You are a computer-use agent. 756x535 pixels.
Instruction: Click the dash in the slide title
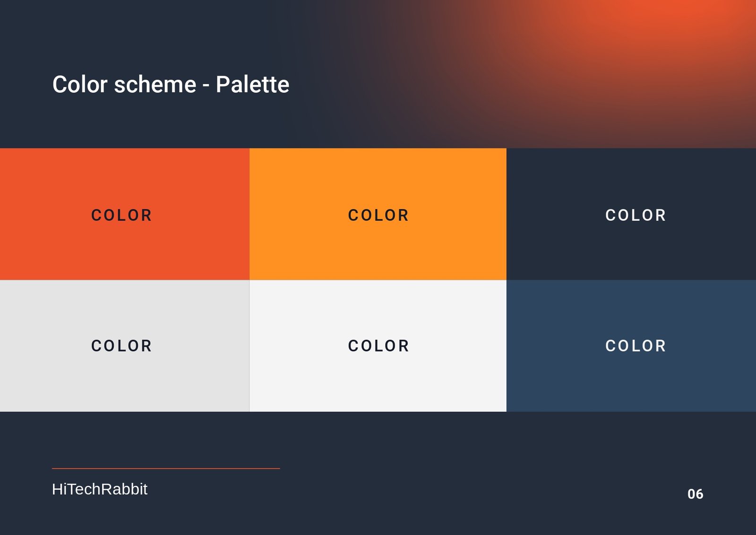[x=206, y=86]
